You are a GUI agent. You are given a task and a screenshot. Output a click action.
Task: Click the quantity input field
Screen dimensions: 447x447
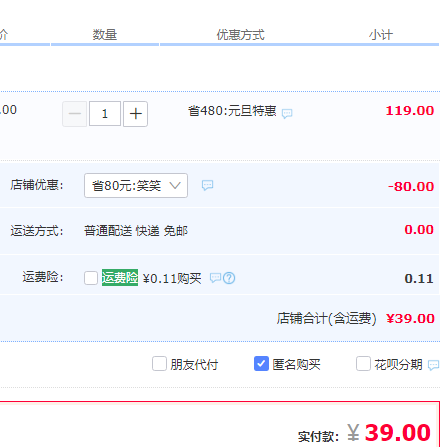[x=105, y=114]
